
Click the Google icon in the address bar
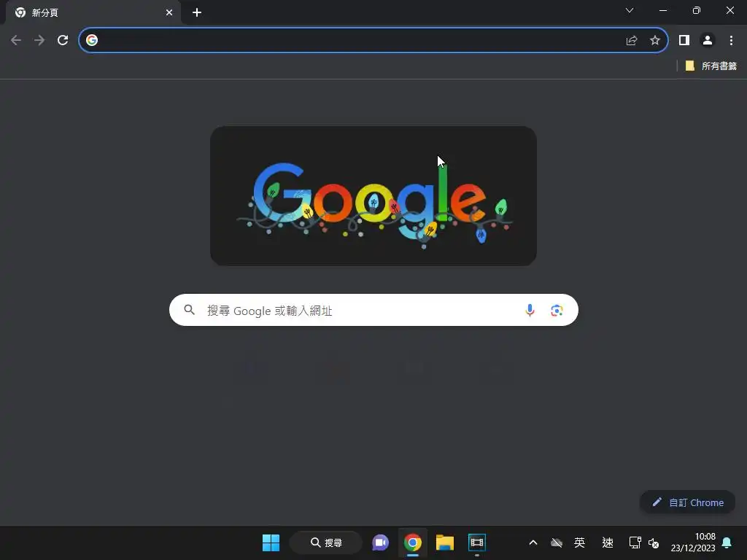click(92, 41)
